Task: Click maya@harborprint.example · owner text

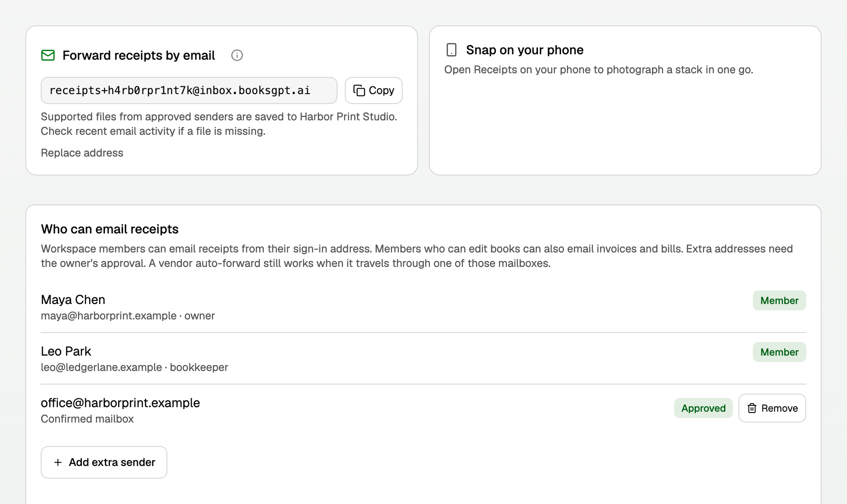Action: pyautogui.click(x=128, y=316)
